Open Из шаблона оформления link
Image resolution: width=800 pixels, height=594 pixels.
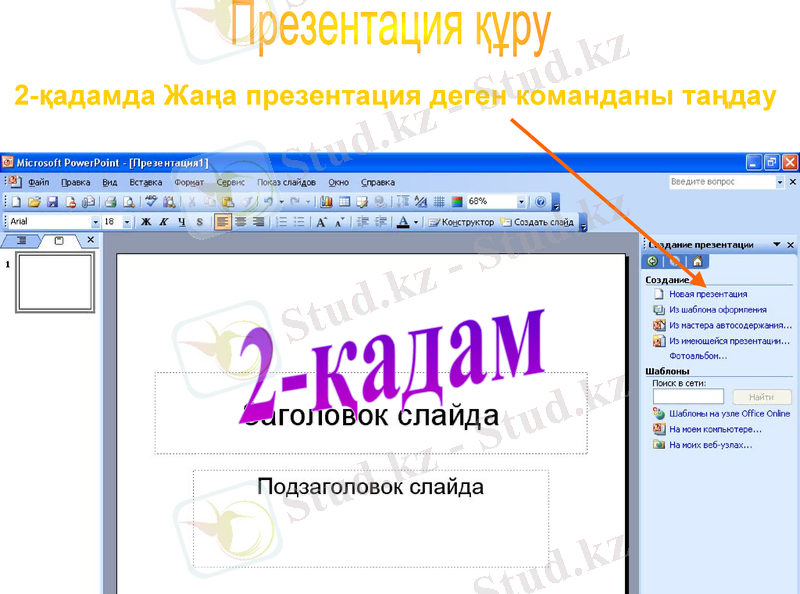(x=716, y=308)
